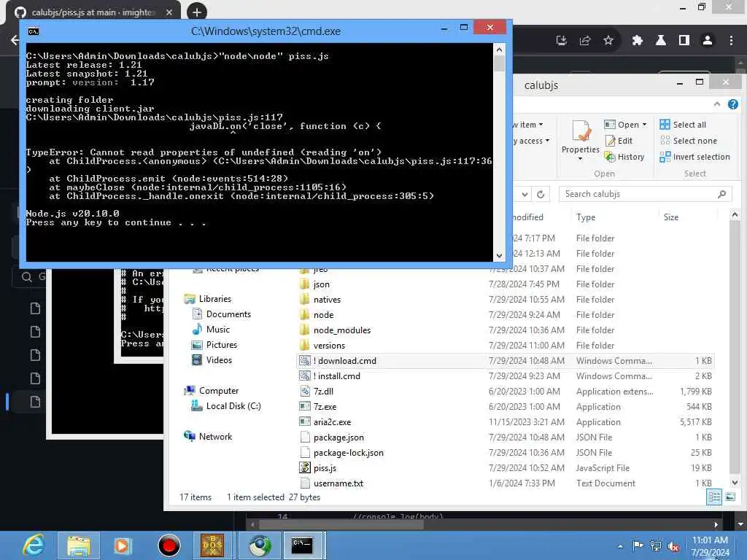Refresh the calubjs folder view
Image resolution: width=747 pixels, height=560 pixels.
click(541, 194)
